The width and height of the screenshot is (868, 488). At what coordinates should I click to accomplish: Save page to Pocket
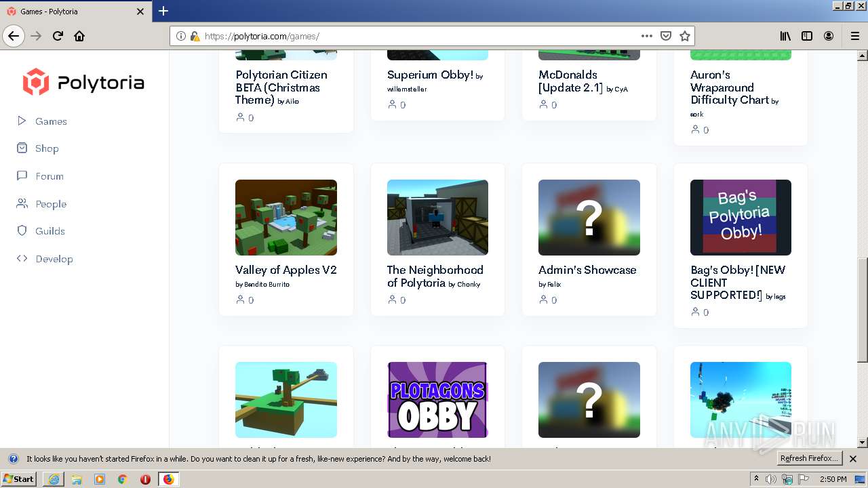coord(666,36)
